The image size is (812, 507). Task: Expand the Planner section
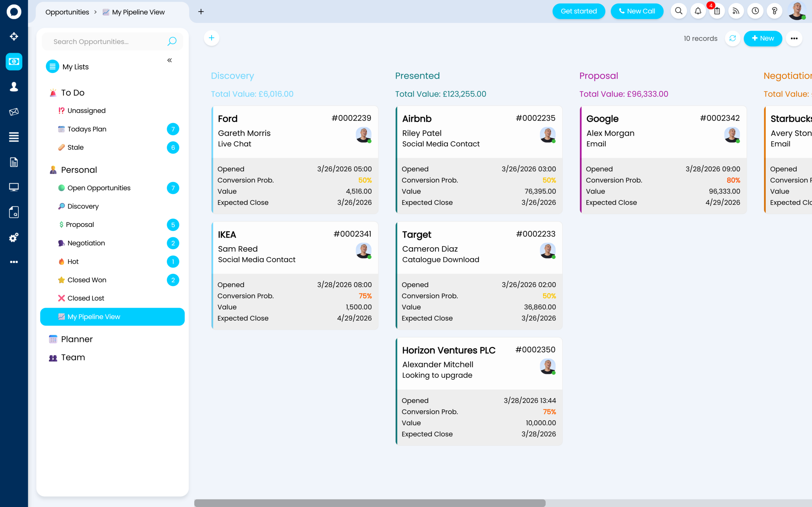tap(76, 339)
